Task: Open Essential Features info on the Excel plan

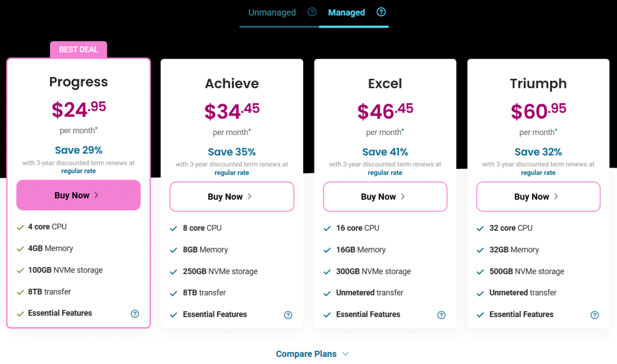Action: click(441, 315)
